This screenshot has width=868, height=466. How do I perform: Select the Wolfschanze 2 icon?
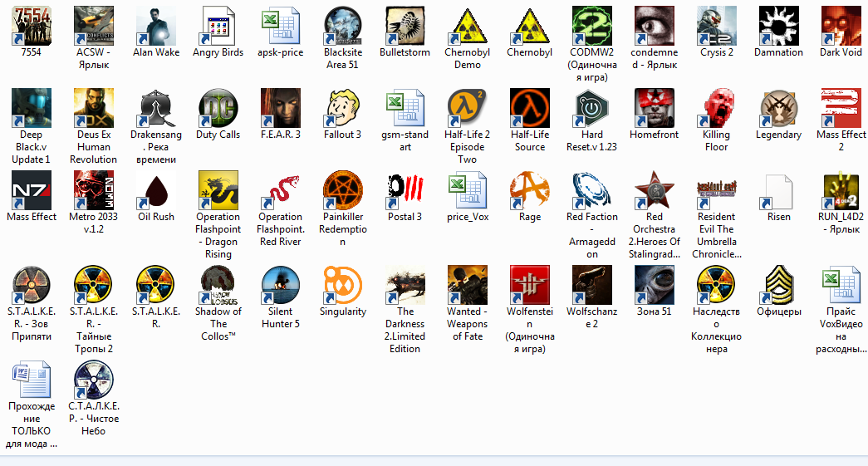click(x=591, y=285)
